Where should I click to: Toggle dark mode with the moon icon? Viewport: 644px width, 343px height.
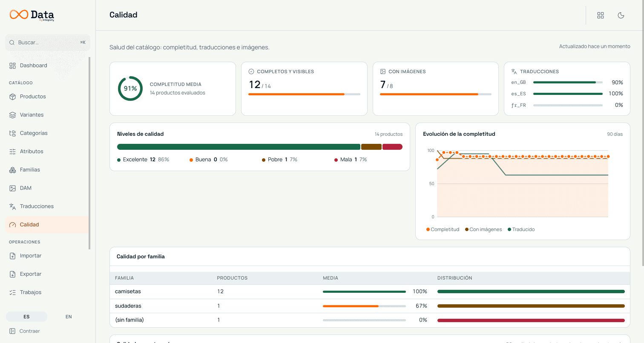[621, 15]
